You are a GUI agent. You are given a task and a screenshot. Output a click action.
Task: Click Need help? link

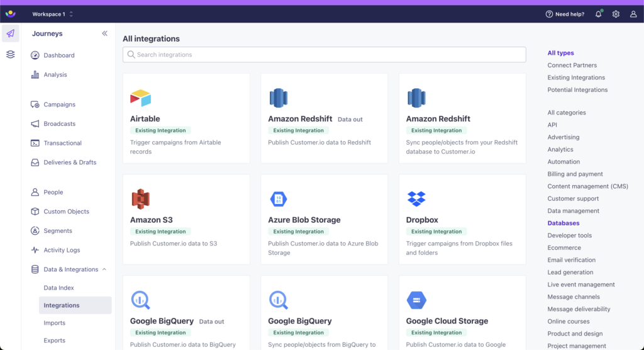[x=565, y=14]
